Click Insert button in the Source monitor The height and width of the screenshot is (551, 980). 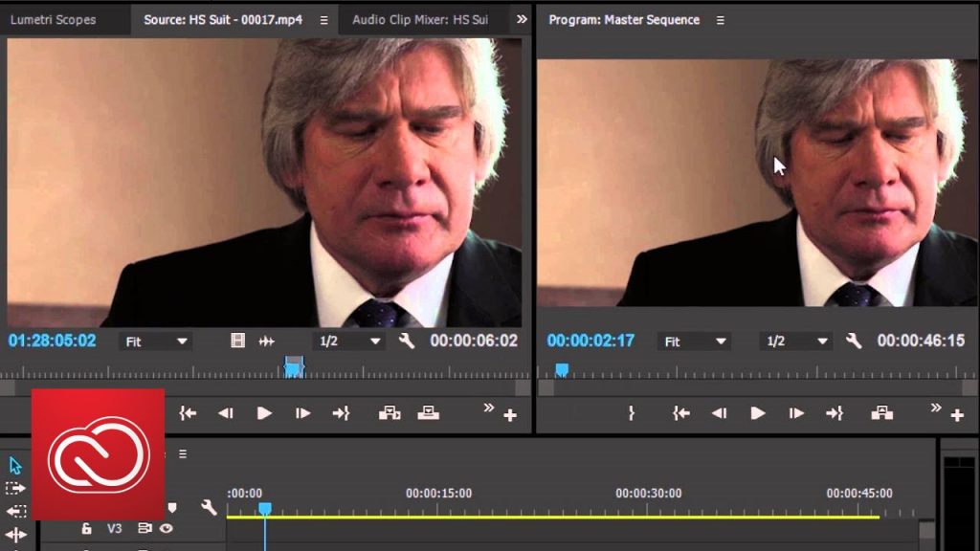point(390,413)
